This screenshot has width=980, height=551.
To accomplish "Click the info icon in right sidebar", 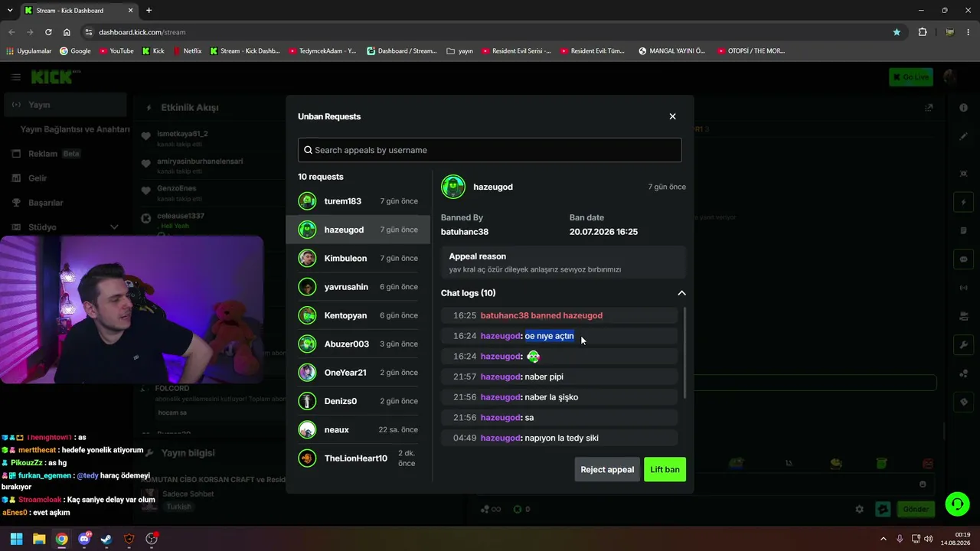I will 964,108.
